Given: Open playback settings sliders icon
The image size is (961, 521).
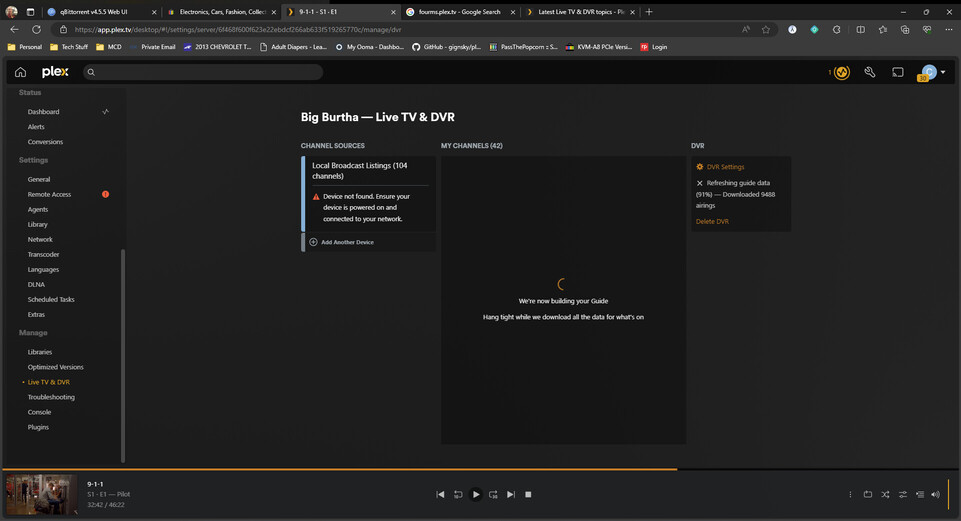Looking at the screenshot, I should [x=903, y=495].
